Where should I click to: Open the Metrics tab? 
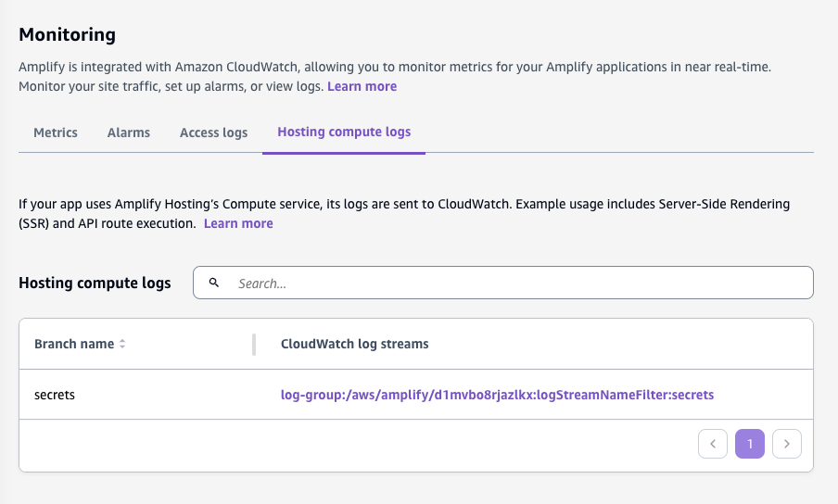pos(56,132)
